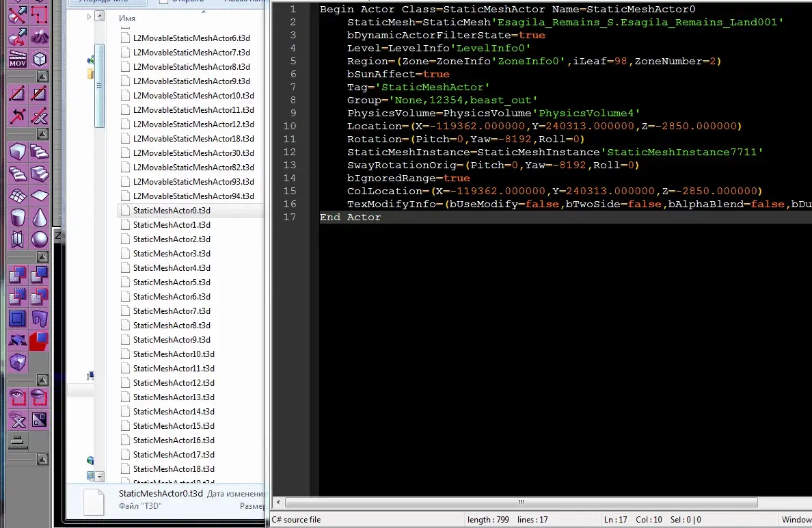Select the Cylinder brush builder
The width and height of the screenshot is (812, 528).
(x=17, y=217)
